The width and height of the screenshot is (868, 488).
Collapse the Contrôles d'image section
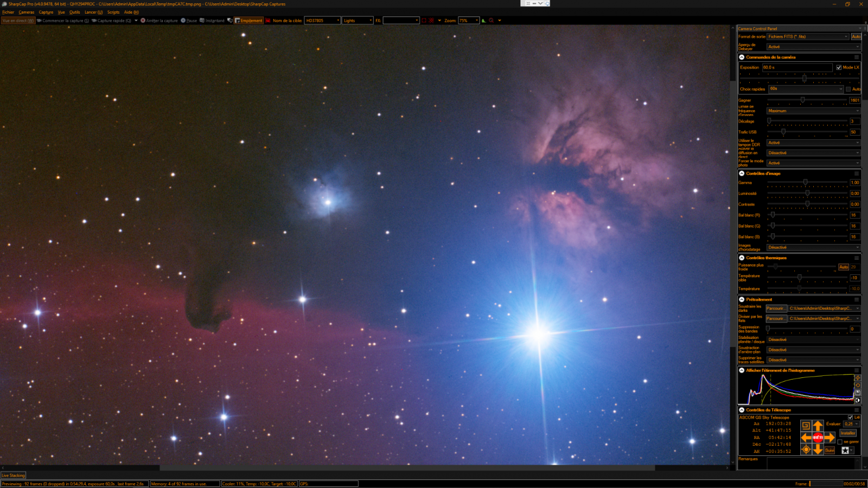coord(742,174)
